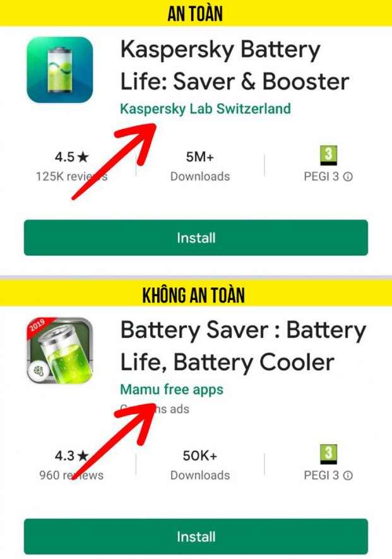Screen dimensions: 392x559
Task: Open Kaspersky Lab Switzerland developer page
Action: tap(205, 109)
